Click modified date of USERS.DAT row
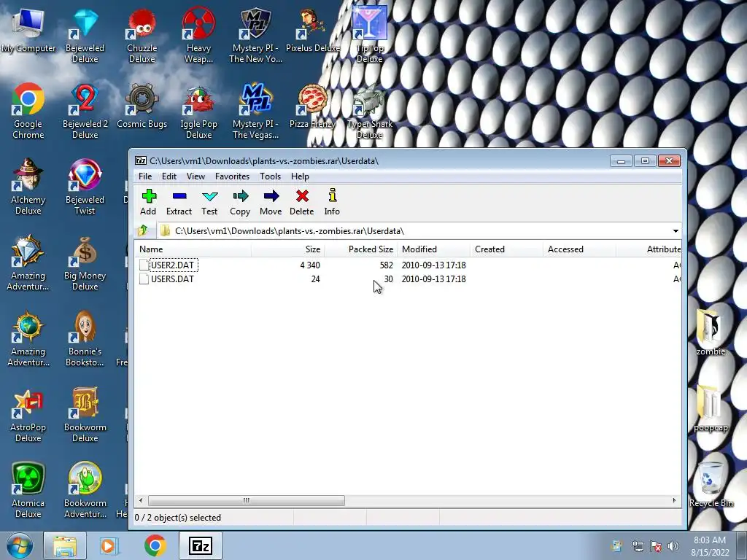This screenshot has width=747, height=560. pos(433,279)
